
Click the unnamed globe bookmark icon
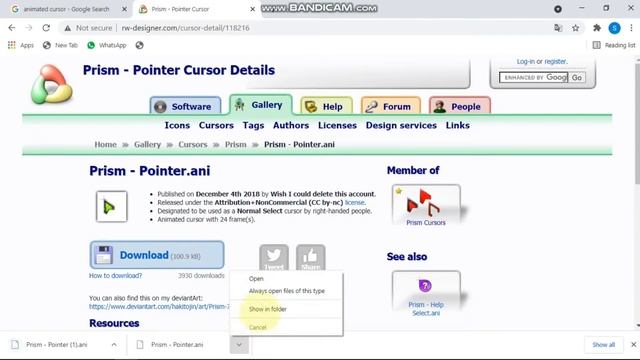tap(140, 45)
